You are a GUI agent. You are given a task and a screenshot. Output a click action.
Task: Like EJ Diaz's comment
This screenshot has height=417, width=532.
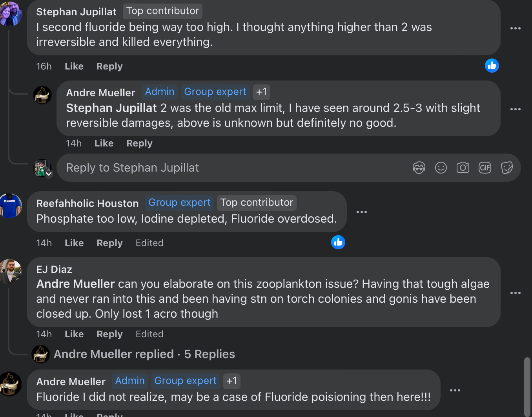[x=74, y=334]
